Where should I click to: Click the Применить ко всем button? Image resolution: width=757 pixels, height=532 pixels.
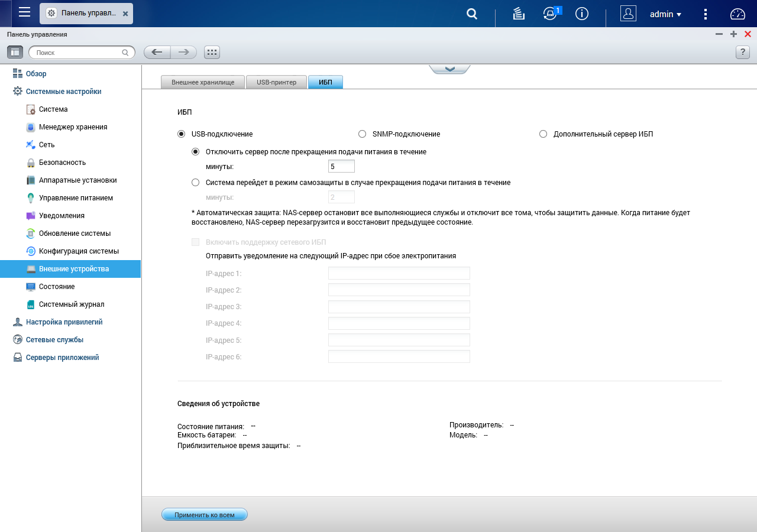coord(205,515)
